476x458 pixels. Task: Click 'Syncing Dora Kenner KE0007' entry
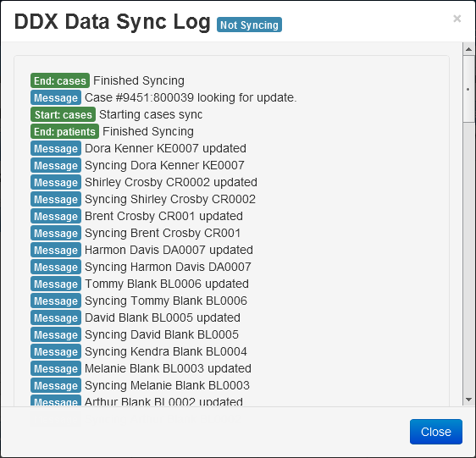tap(164, 165)
